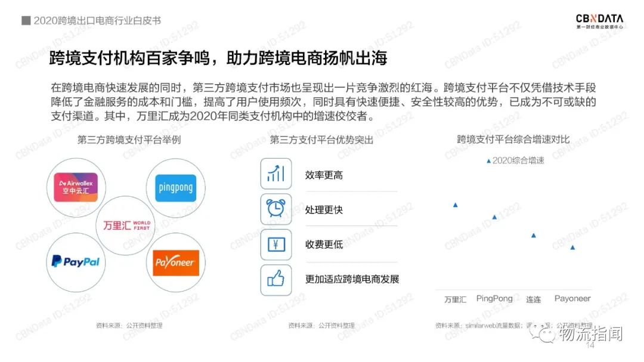
Task: Click the 万里汇 axis label
Action: coord(455,299)
